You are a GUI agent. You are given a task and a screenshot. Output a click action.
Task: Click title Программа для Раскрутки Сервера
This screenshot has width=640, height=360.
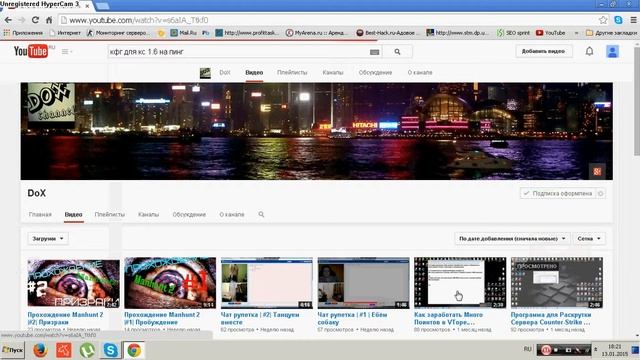coord(551,318)
